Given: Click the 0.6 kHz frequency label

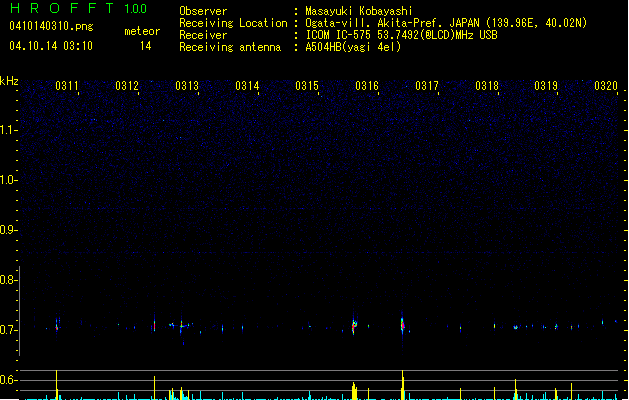Looking at the screenshot, I should (8, 380).
